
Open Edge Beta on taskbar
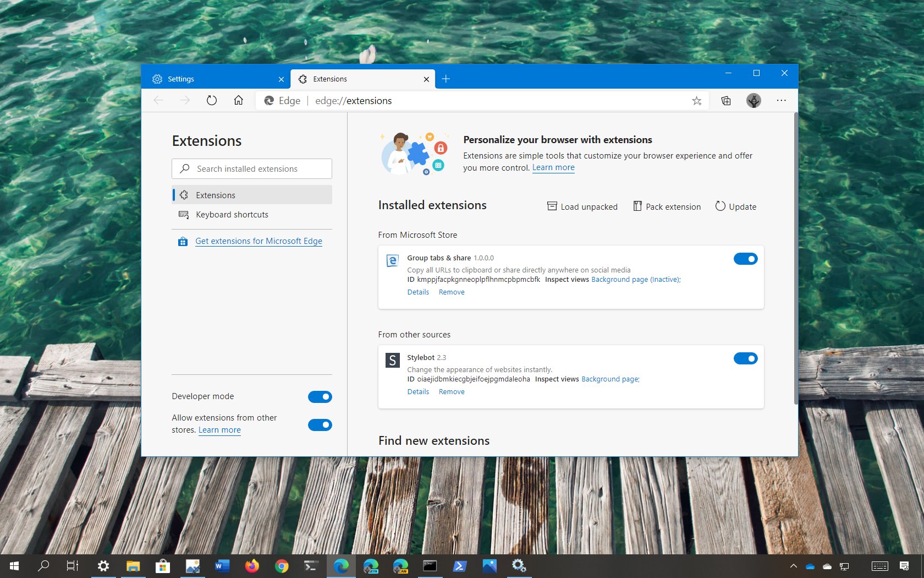click(x=371, y=566)
